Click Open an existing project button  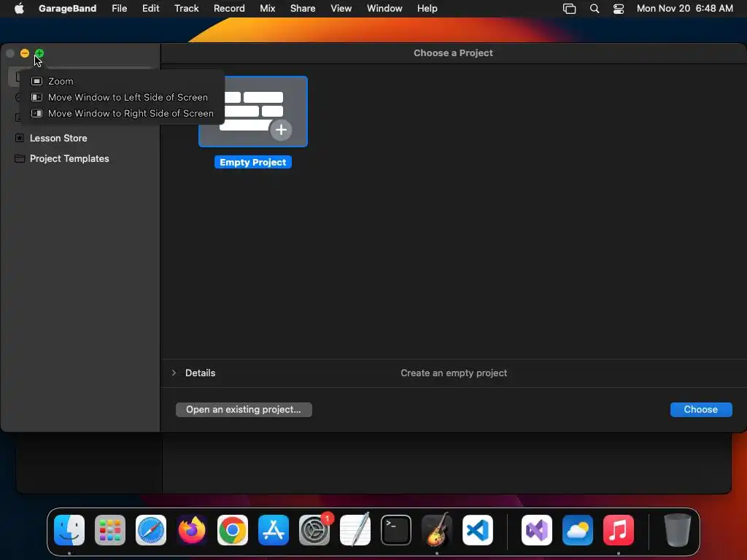pos(244,410)
